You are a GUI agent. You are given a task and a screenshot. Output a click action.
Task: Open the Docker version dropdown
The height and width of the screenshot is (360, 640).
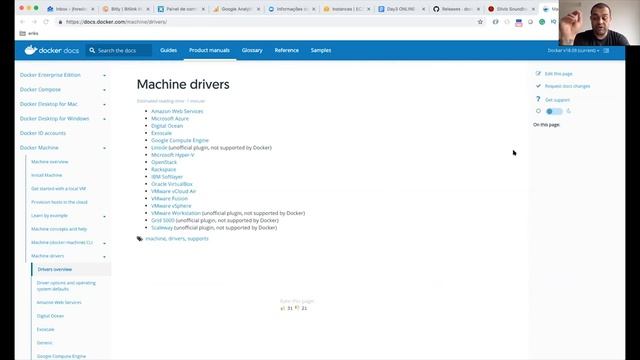coord(573,51)
